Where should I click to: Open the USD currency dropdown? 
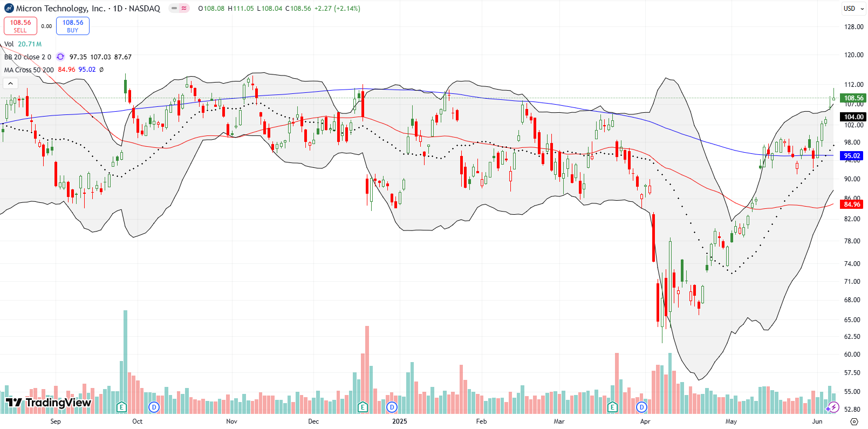click(854, 9)
